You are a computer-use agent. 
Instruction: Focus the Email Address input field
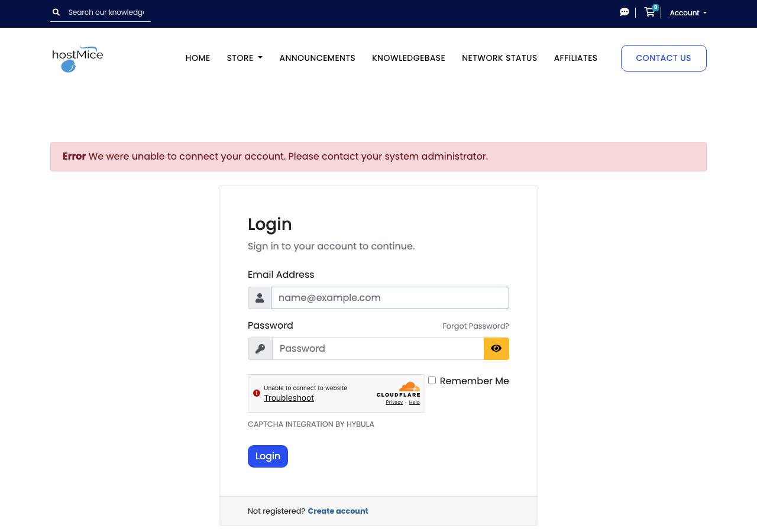[390, 298]
